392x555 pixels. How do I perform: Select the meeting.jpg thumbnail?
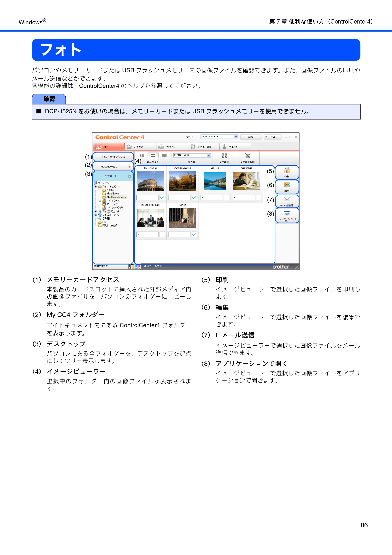point(247,181)
